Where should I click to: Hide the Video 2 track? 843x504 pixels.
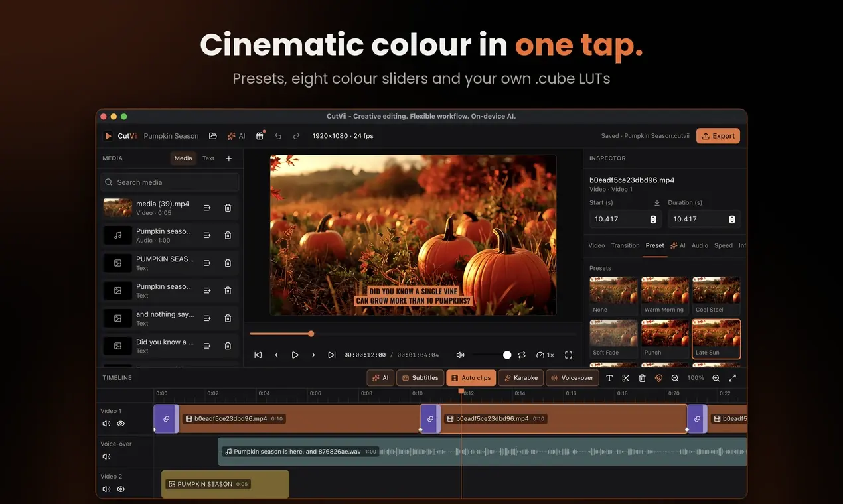coord(121,489)
